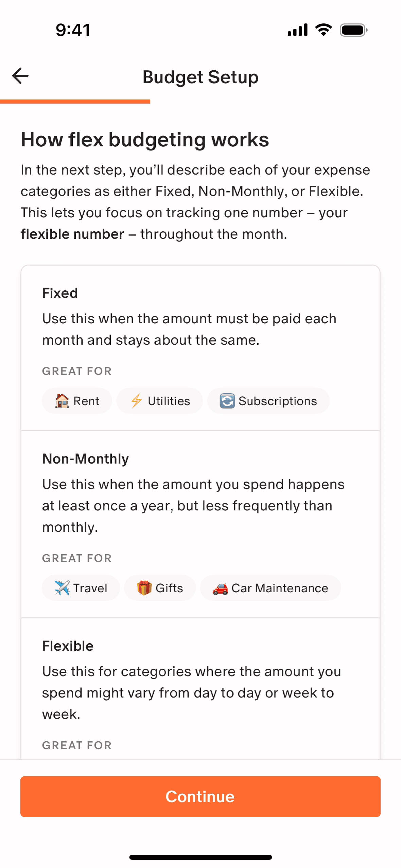Click the bold flexible number text

point(72,234)
